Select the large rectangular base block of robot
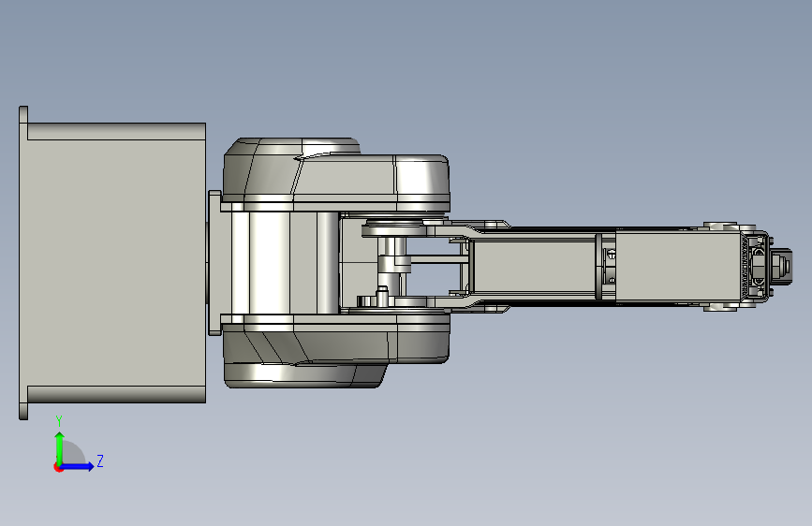 click(x=112, y=263)
